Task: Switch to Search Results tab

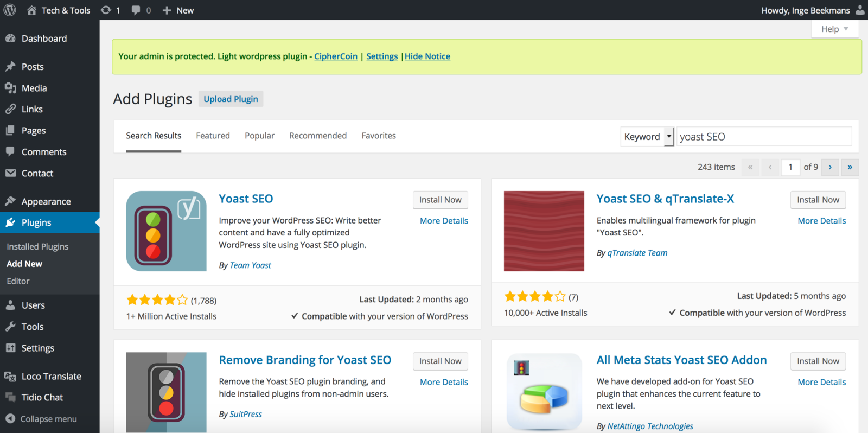Action: tap(154, 136)
